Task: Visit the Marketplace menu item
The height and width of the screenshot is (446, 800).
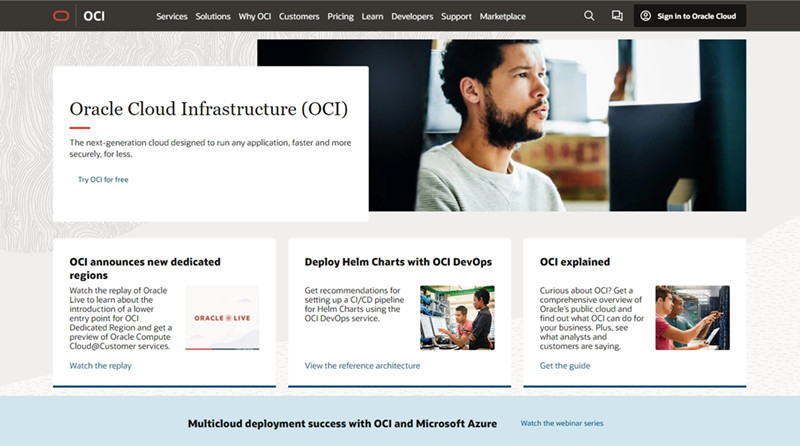Action: 503,16
